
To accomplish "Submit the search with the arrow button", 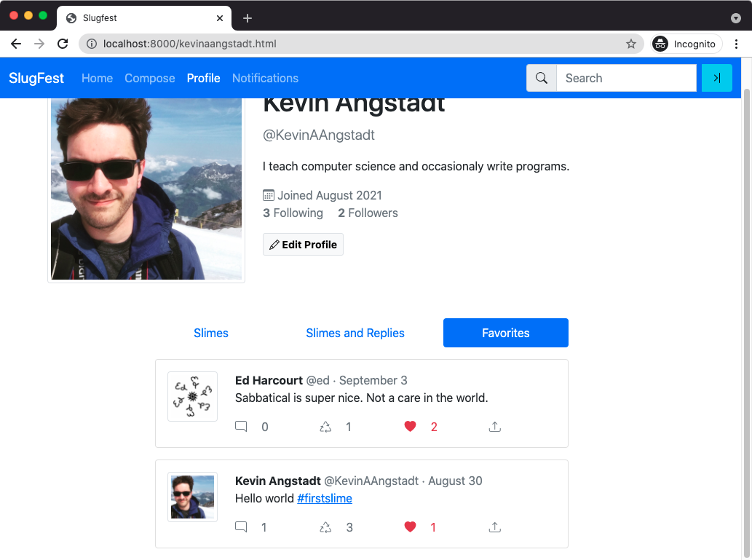I will click(x=717, y=78).
